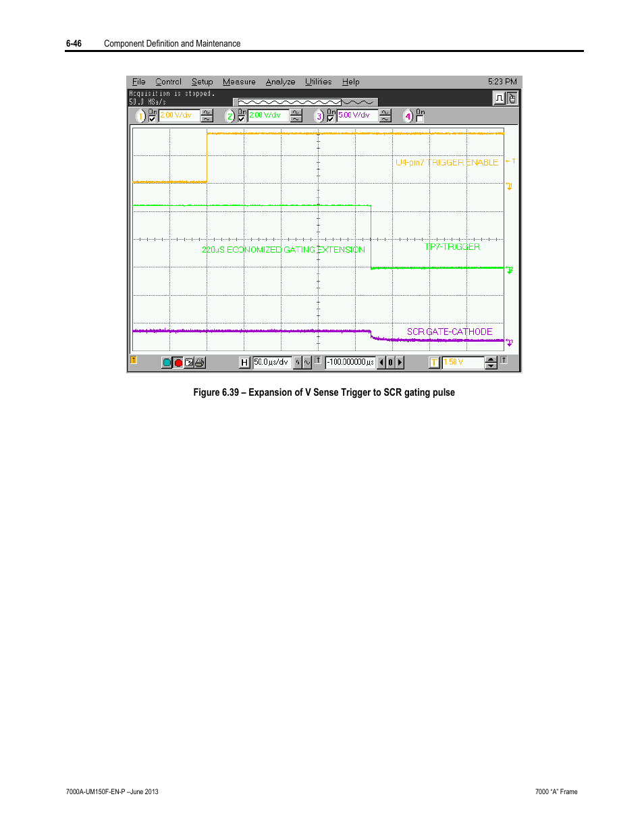Click the 50.0 MSa/s sample rate text

(147, 102)
